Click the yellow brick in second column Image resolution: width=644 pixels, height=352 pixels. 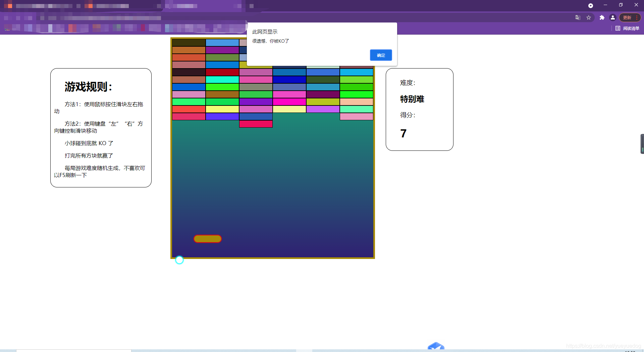222,109
